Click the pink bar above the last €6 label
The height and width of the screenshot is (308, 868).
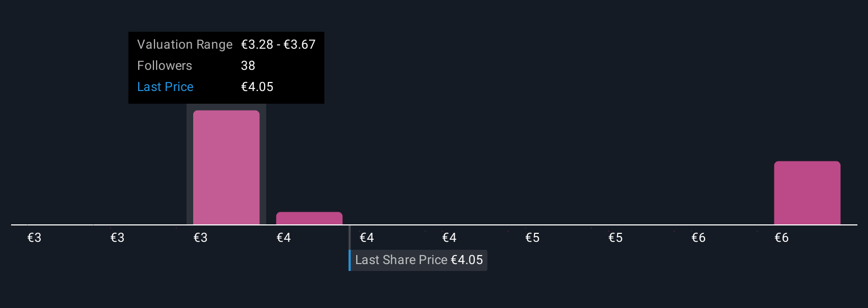point(807,193)
